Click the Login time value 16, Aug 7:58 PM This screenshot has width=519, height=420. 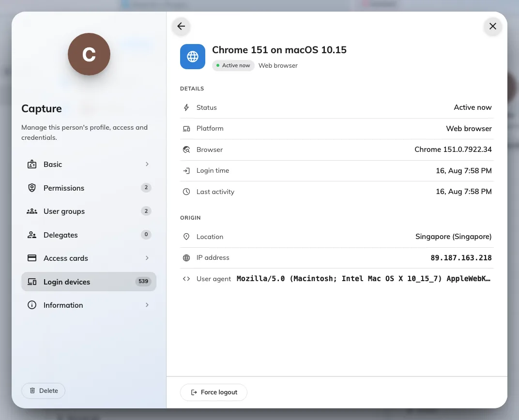pyautogui.click(x=464, y=171)
